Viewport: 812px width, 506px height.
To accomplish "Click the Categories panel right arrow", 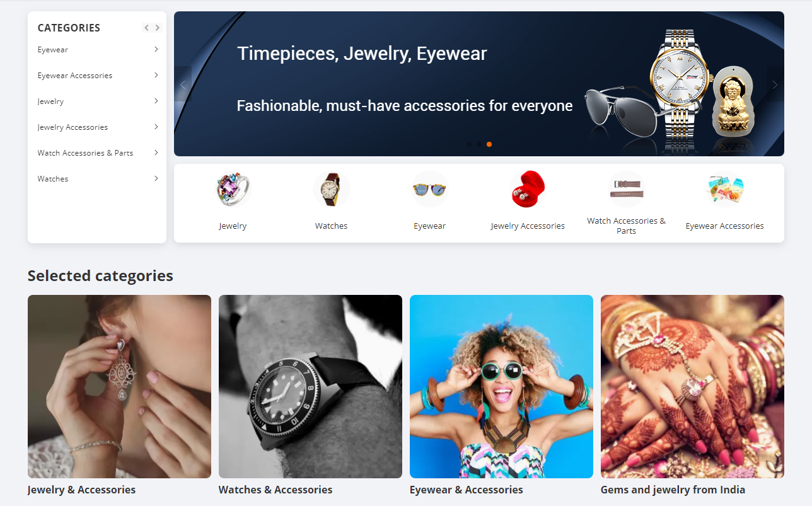I will click(x=158, y=28).
